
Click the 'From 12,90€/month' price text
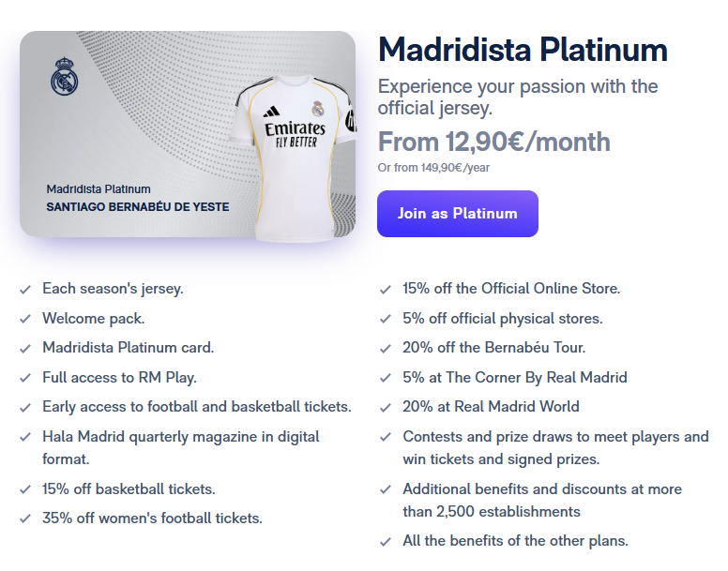tap(494, 142)
